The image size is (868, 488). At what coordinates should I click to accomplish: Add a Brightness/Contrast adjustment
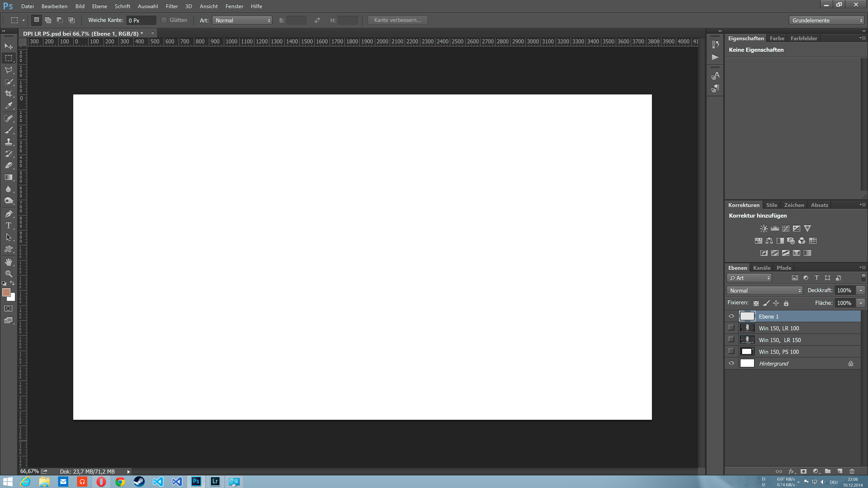pyautogui.click(x=764, y=228)
